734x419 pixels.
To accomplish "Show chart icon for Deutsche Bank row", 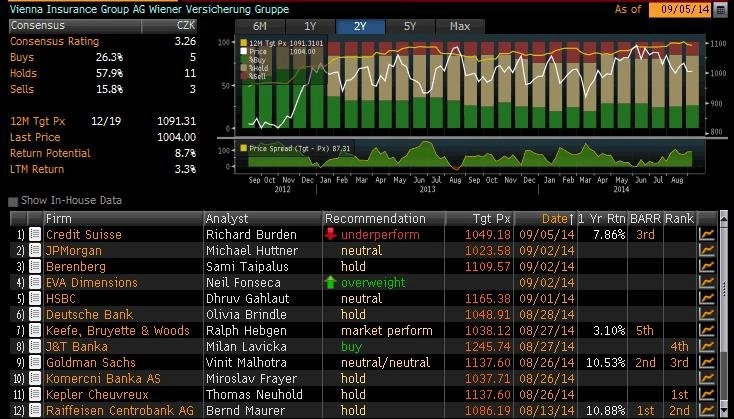I will click(707, 314).
